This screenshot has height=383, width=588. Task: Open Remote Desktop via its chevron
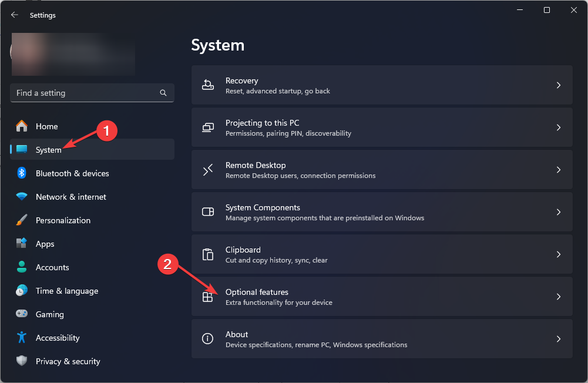point(559,170)
